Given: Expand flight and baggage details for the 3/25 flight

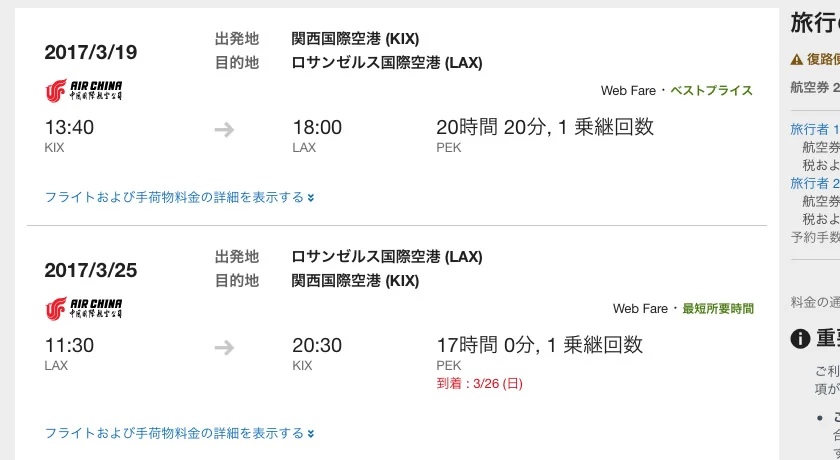Looking at the screenshot, I should point(180,433).
